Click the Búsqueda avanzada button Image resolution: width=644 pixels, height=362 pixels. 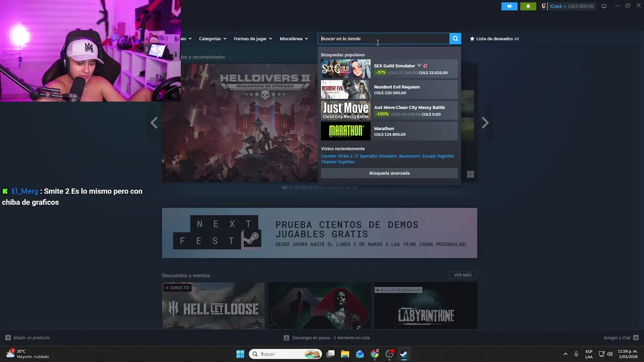(x=389, y=173)
